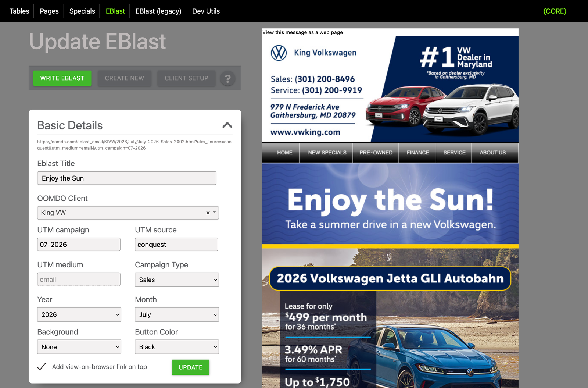Click the Enjoy the Sun banner image
The image size is (588, 388).
(390, 206)
